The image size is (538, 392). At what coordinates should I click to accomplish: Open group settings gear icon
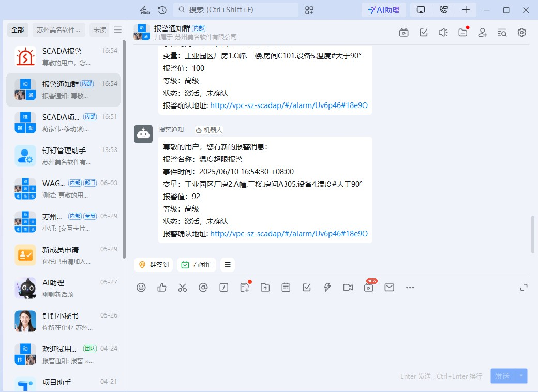[x=521, y=33]
